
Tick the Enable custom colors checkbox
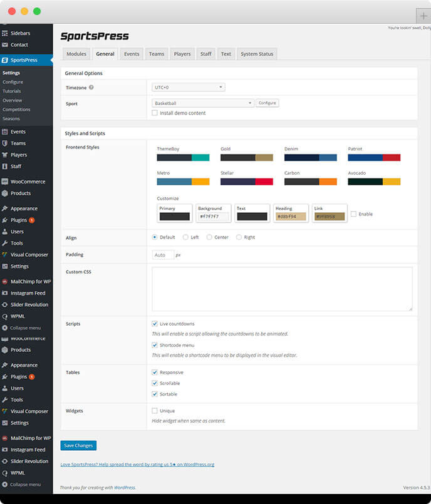[353, 214]
